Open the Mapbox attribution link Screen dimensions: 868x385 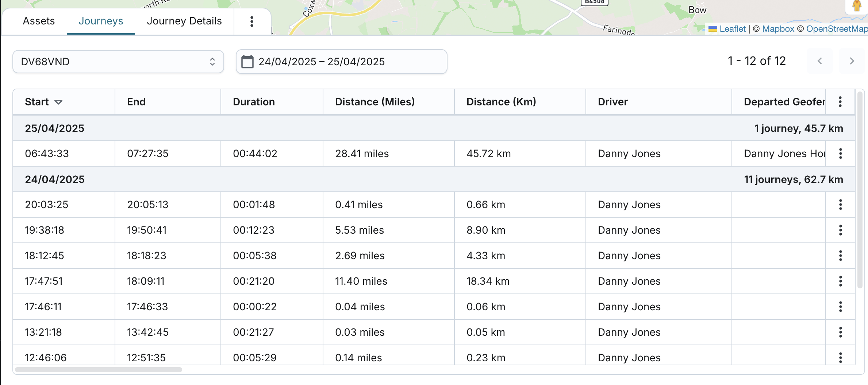[x=778, y=29]
